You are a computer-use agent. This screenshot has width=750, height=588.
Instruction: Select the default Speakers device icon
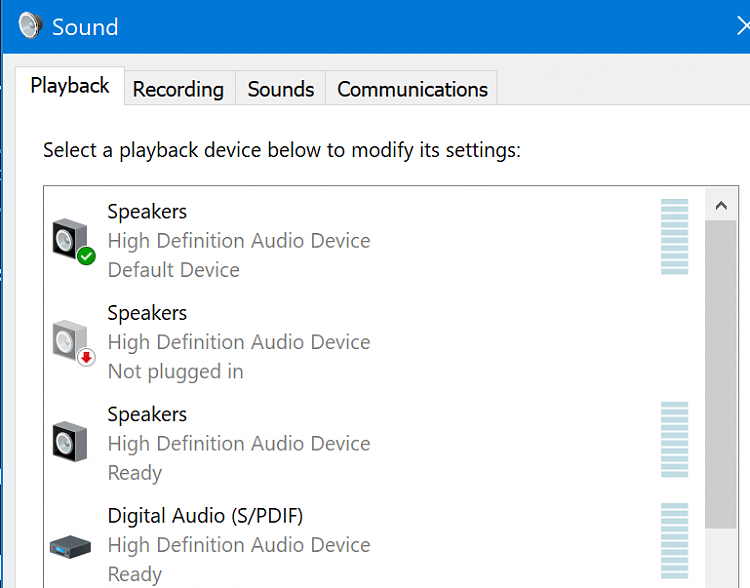click(x=70, y=239)
